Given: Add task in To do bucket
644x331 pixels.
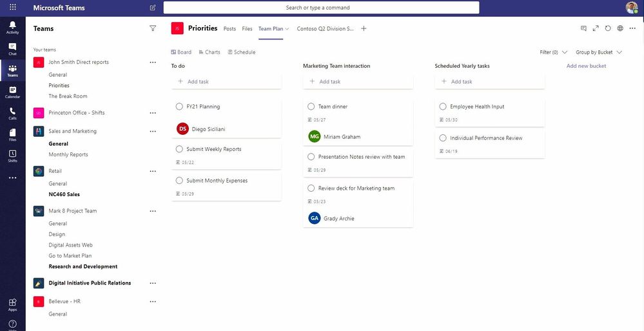Looking at the screenshot, I should pyautogui.click(x=226, y=81).
